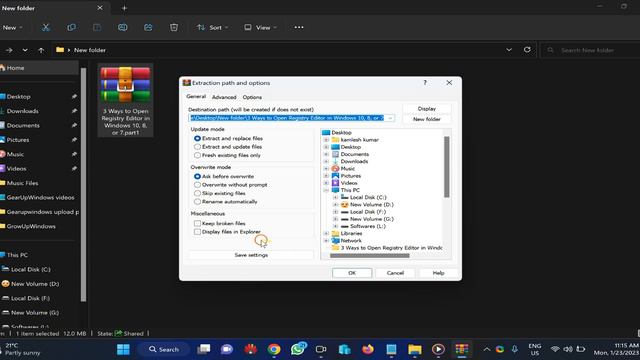Open the See more (three dots) menu
The image size is (640, 360).
[x=299, y=27]
